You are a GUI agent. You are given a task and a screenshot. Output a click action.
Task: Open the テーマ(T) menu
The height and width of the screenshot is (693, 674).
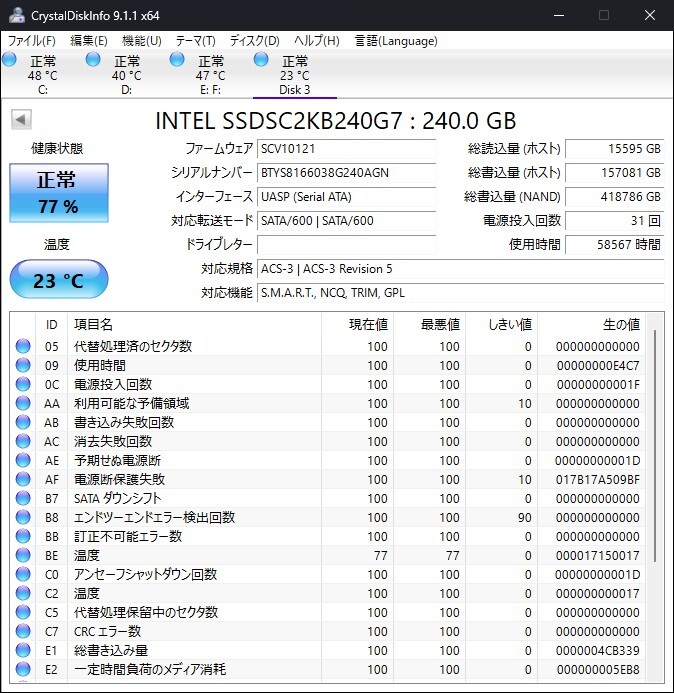[x=195, y=41]
